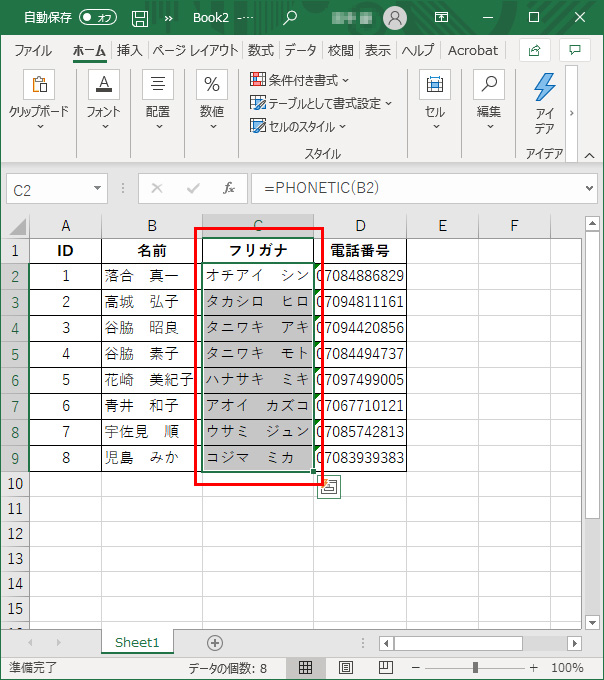Click vertical scrollbar down arrow
This screenshot has height=680, width=604.
point(592,622)
